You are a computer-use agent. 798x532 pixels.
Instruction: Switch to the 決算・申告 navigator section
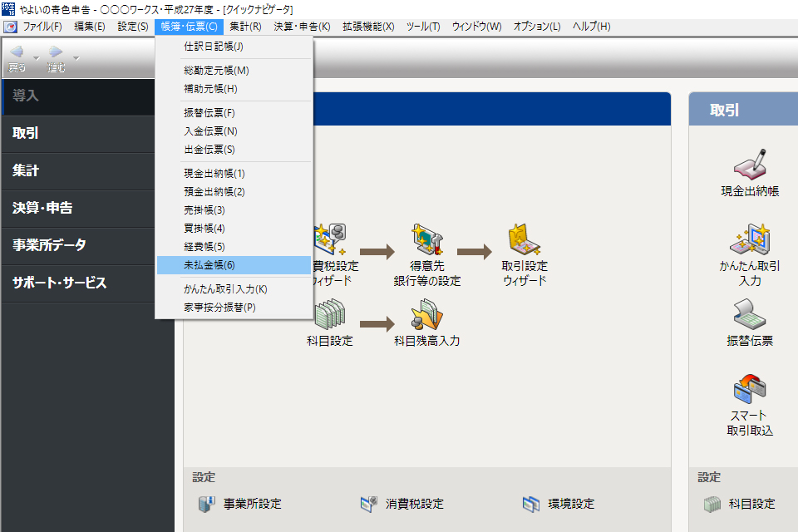[78, 208]
